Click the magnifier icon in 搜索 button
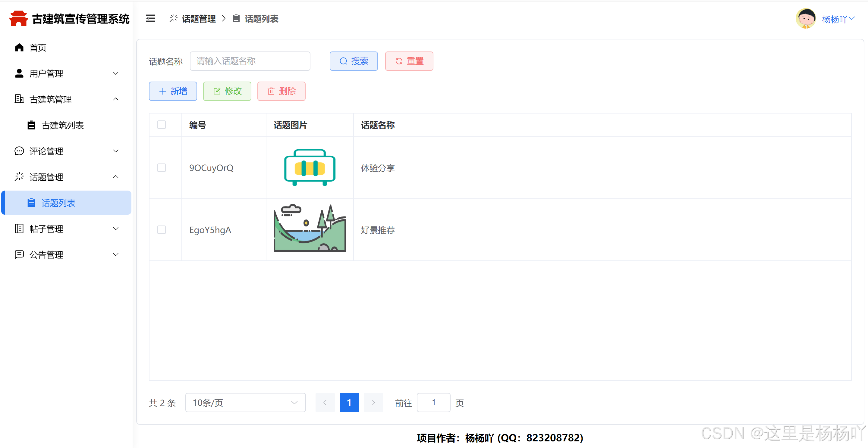The height and width of the screenshot is (448, 868). (343, 61)
